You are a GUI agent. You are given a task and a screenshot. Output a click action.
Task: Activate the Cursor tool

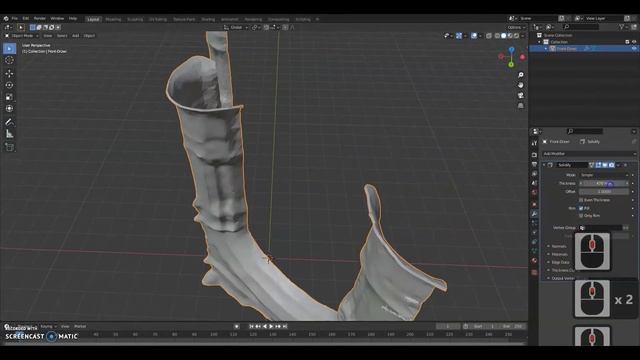(9, 60)
